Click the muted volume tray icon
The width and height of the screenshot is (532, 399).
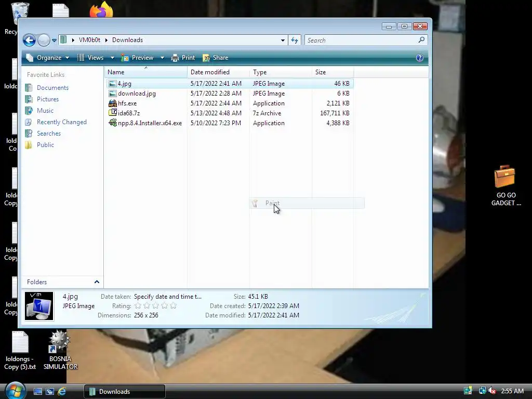click(493, 391)
